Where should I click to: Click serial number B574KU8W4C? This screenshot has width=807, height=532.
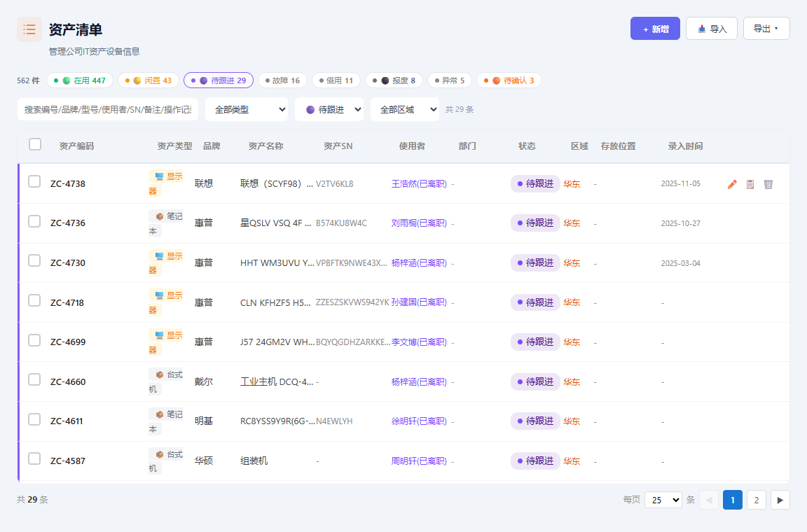click(341, 223)
